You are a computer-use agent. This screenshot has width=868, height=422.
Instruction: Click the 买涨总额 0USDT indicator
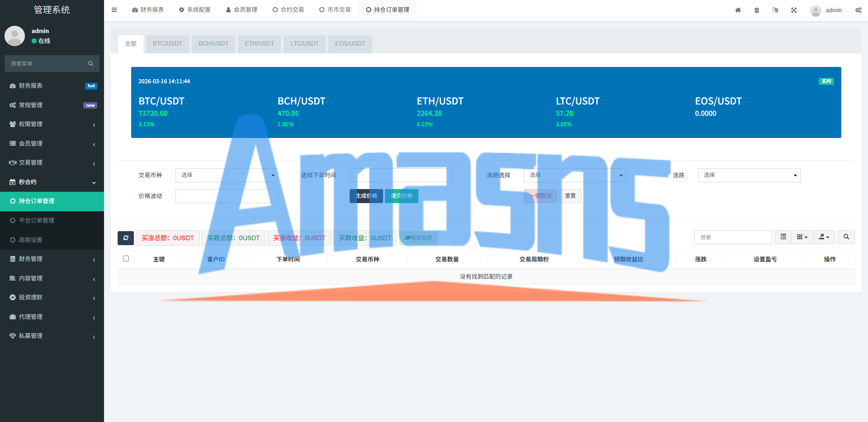168,238
